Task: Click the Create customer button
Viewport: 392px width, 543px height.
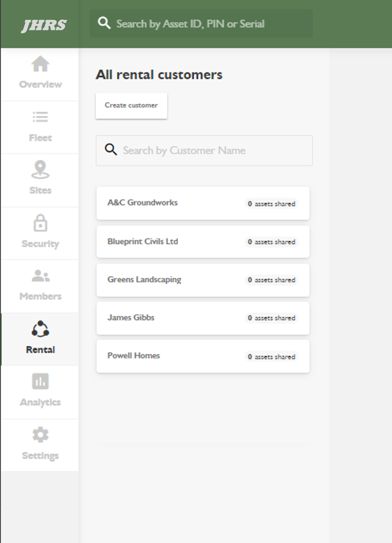Action: (131, 106)
